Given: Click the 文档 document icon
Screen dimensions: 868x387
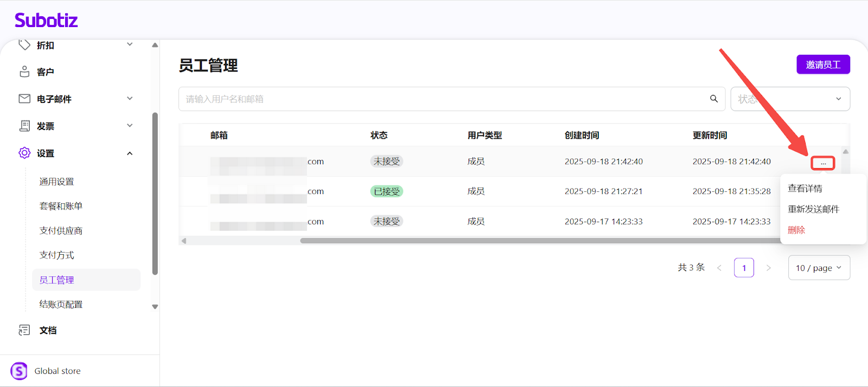Looking at the screenshot, I should pyautogui.click(x=24, y=330).
